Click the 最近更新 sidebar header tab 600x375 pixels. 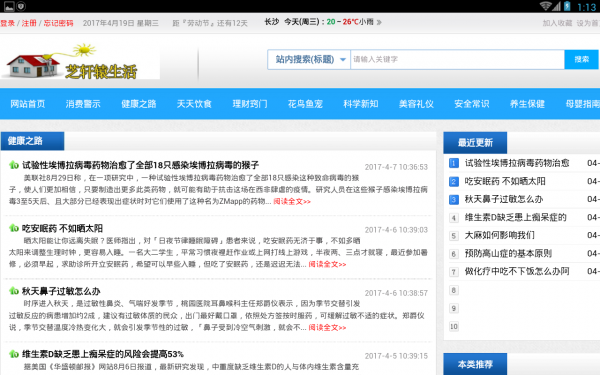pyautogui.click(x=475, y=143)
